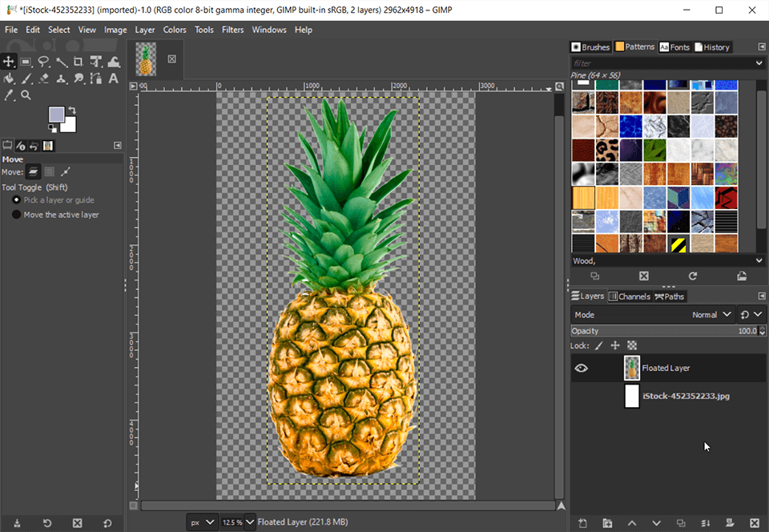Select the Zoom magnifier tool
769x532 pixels.
tap(26, 95)
